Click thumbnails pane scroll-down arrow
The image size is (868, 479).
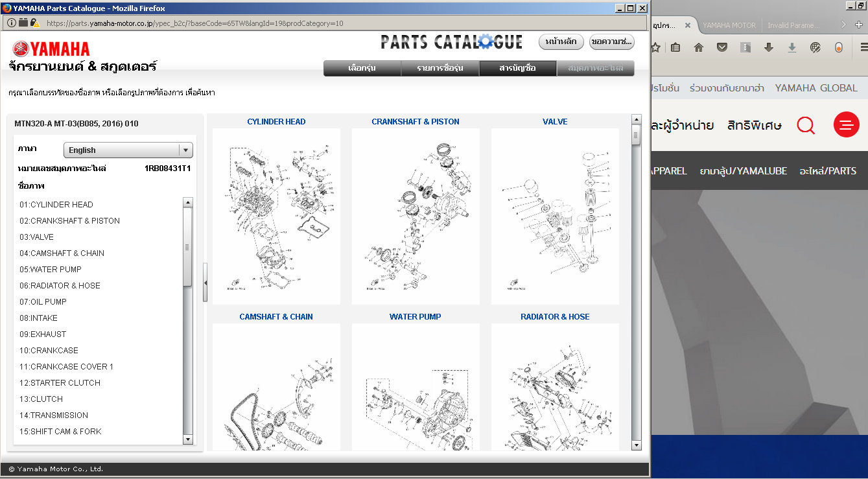pos(636,444)
